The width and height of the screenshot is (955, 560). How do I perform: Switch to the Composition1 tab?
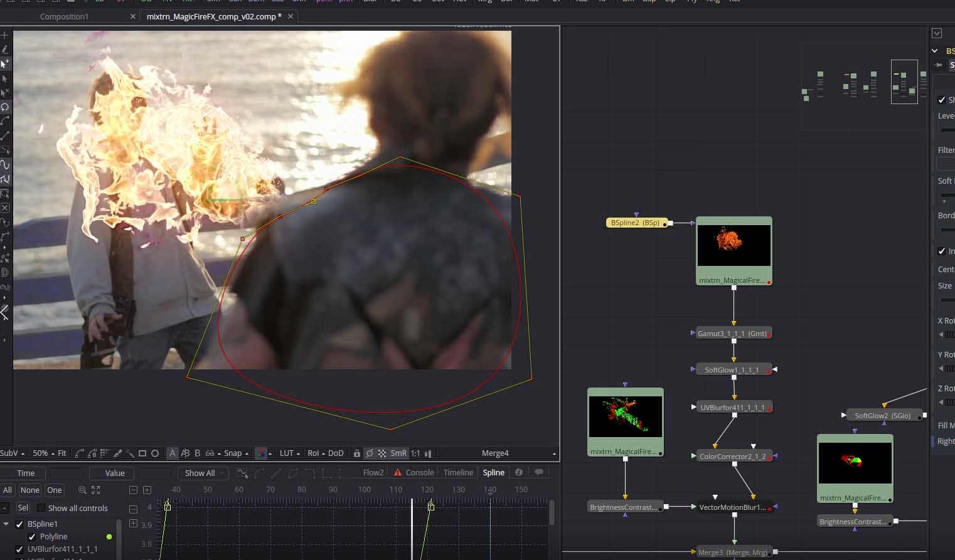[64, 16]
